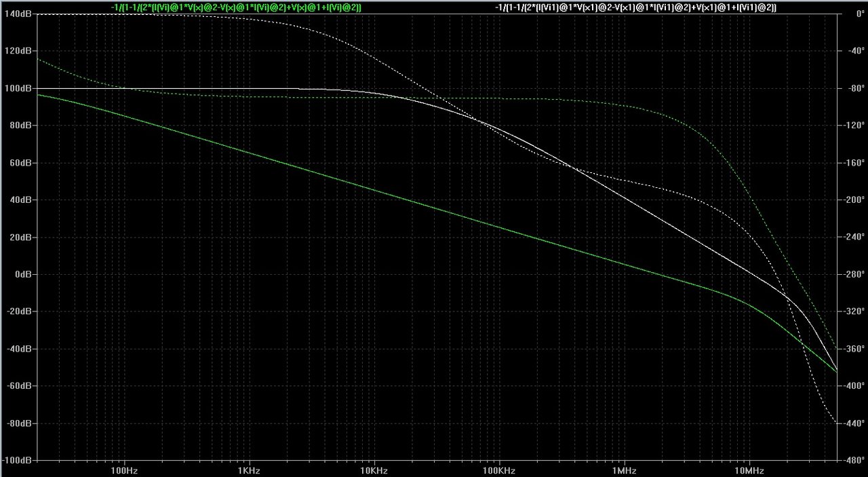Viewport: 868px width, 477px height.
Task: Click the 1KHz frequency axis label
Action: point(249,470)
